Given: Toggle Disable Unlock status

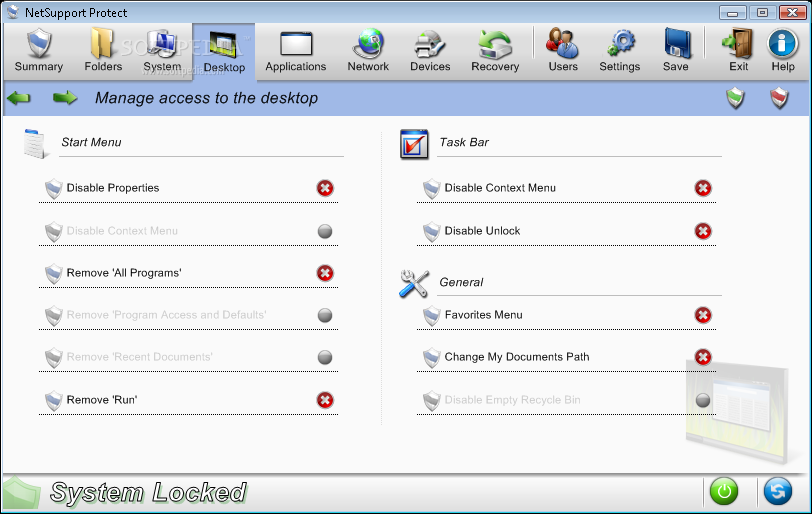Looking at the screenshot, I should [x=703, y=231].
